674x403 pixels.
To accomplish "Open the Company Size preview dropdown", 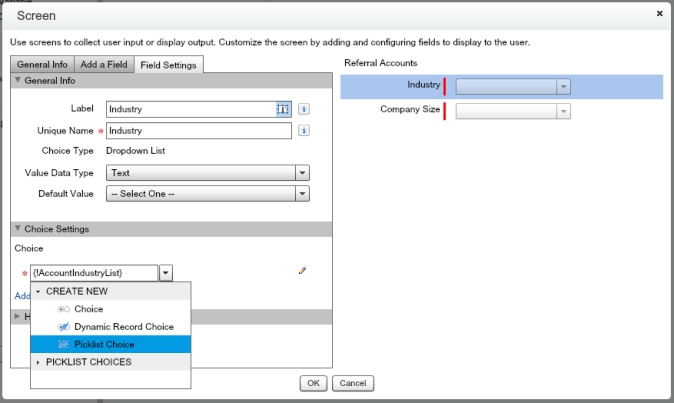I will click(563, 112).
